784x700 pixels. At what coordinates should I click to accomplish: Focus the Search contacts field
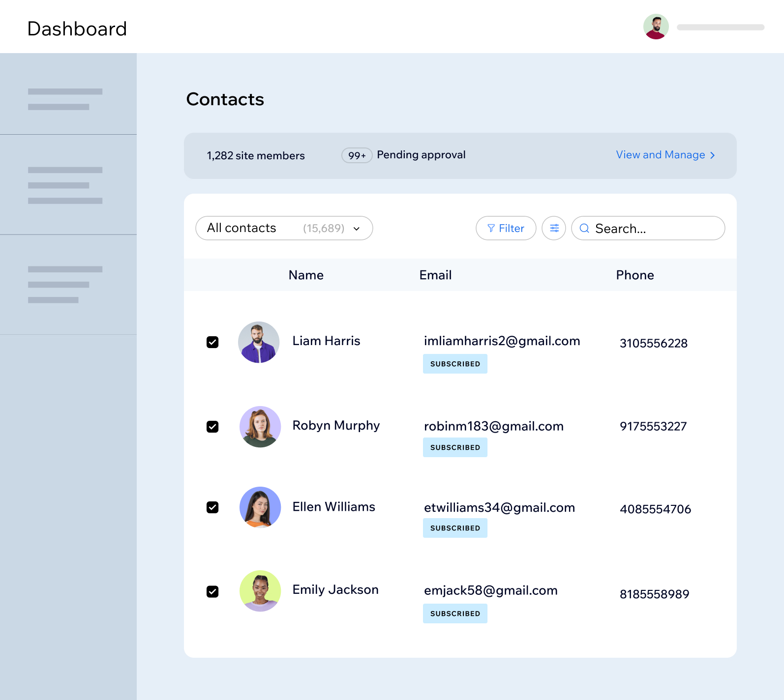648,228
